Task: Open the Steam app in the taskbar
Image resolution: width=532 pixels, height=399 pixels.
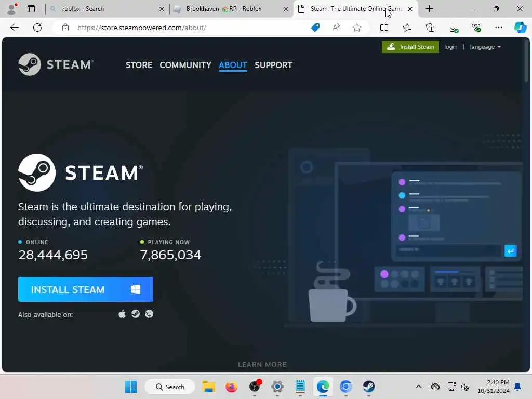Action: point(368,387)
